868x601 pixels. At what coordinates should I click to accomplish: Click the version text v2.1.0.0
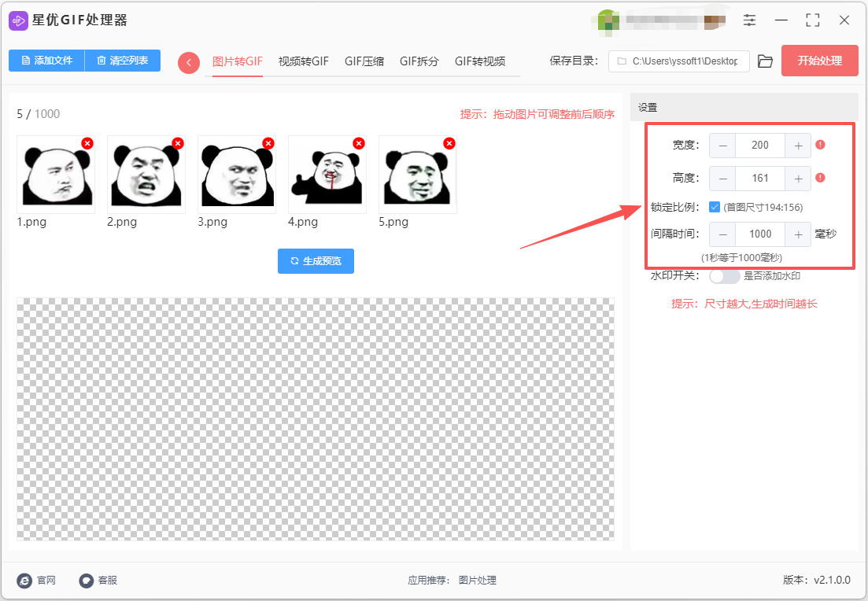click(832, 580)
